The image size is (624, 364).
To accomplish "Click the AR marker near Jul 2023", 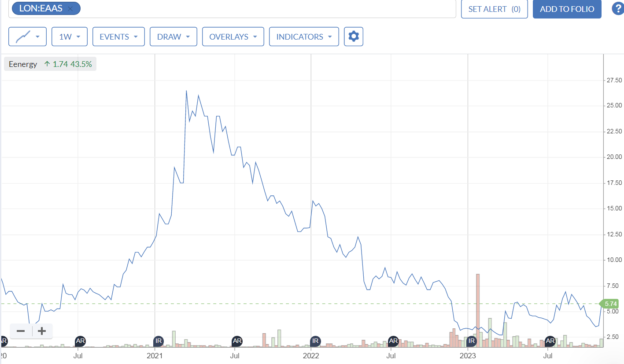I will click(550, 341).
